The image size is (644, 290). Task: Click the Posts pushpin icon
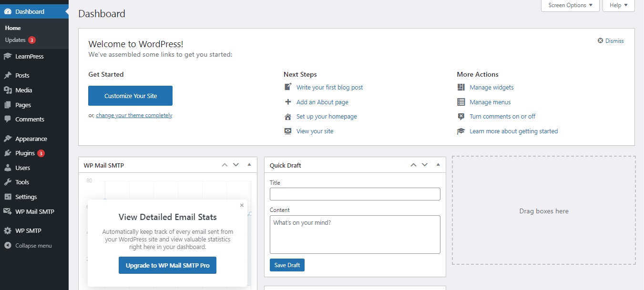8,75
